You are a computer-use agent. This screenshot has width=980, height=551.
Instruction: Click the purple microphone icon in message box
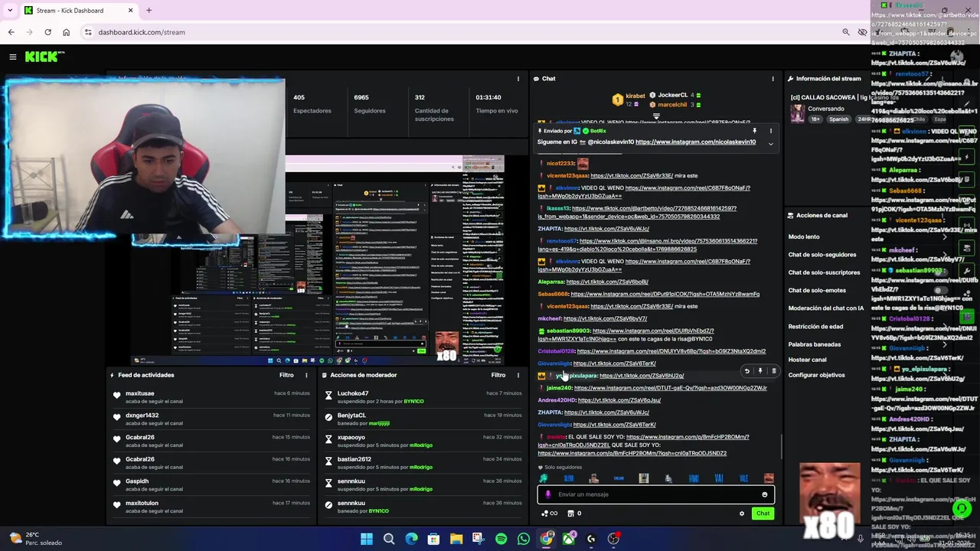(x=547, y=494)
